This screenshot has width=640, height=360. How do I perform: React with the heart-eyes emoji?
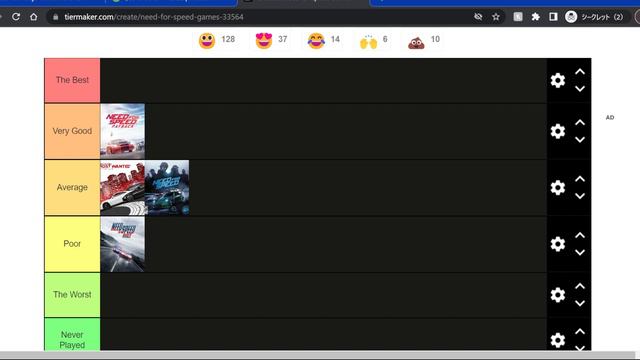tap(264, 41)
